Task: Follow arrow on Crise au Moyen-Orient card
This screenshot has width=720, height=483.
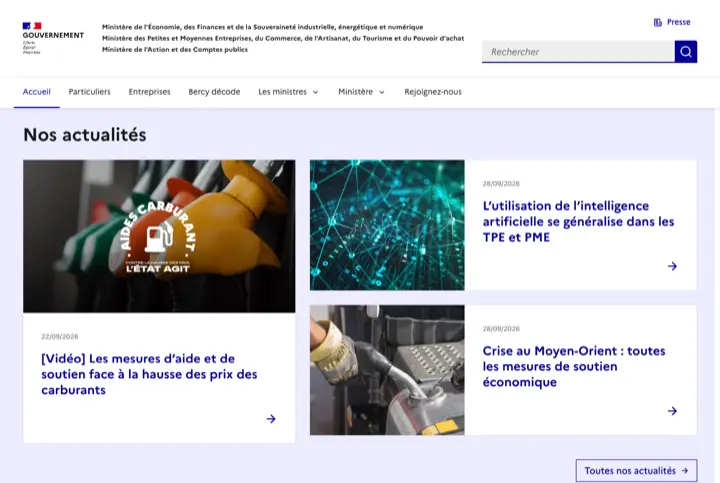Action: (672, 411)
